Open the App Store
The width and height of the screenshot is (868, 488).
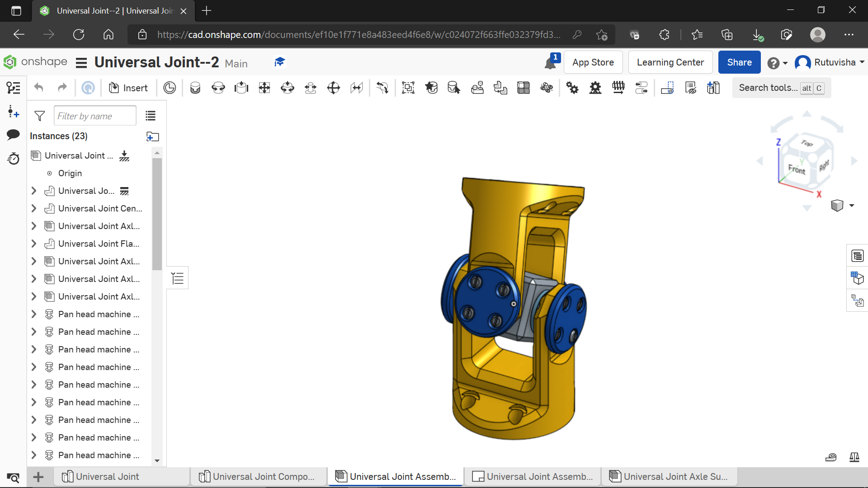click(x=593, y=62)
